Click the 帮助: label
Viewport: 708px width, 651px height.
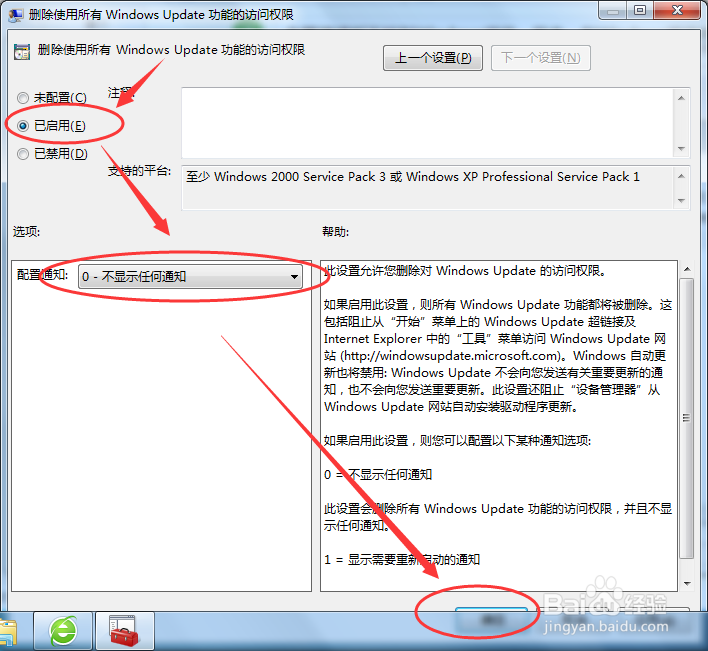pyautogui.click(x=335, y=232)
